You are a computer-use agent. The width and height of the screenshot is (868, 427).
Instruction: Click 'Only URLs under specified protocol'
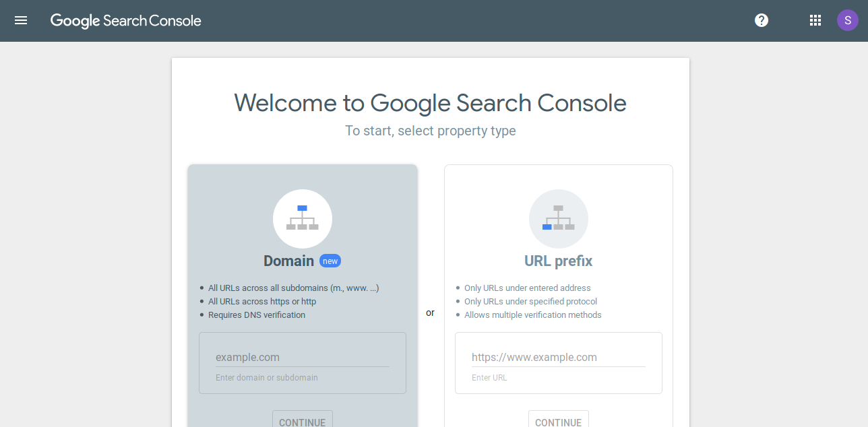click(531, 302)
